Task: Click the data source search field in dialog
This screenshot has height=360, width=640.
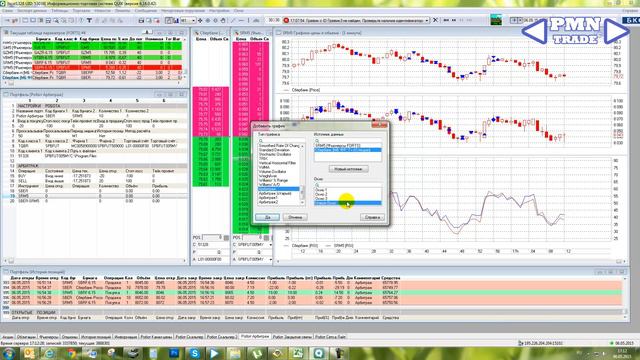Action: (x=348, y=140)
